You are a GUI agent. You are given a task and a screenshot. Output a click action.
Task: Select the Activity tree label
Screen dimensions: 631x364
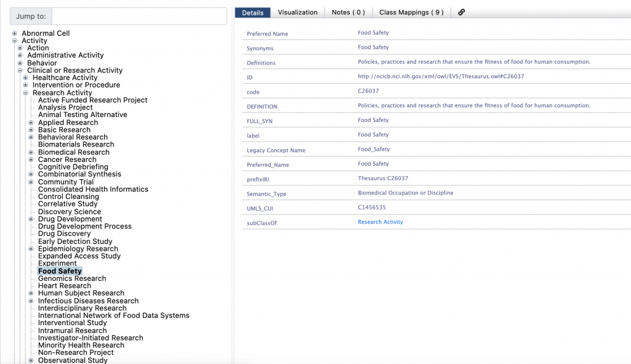[35, 41]
